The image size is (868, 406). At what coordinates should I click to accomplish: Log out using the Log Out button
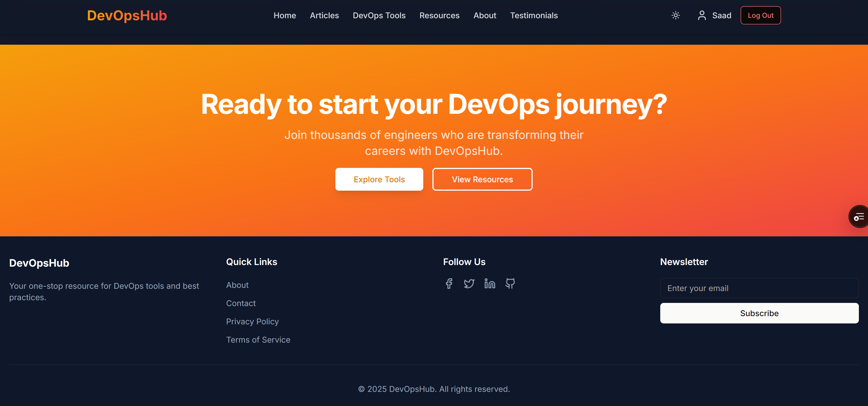click(x=760, y=15)
